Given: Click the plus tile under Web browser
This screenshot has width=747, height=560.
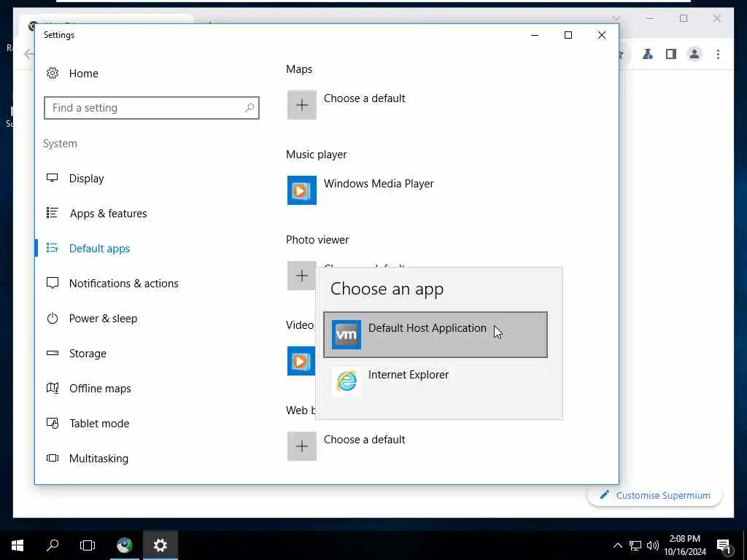Looking at the screenshot, I should [x=302, y=446].
